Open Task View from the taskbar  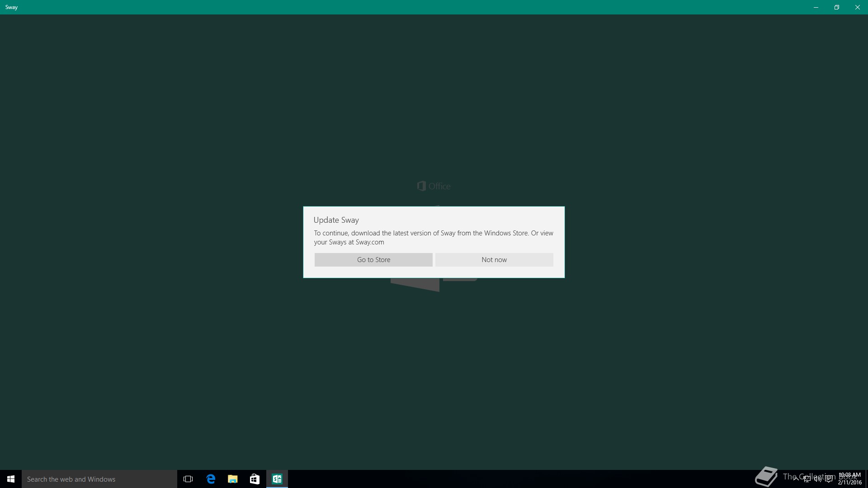(188, 479)
